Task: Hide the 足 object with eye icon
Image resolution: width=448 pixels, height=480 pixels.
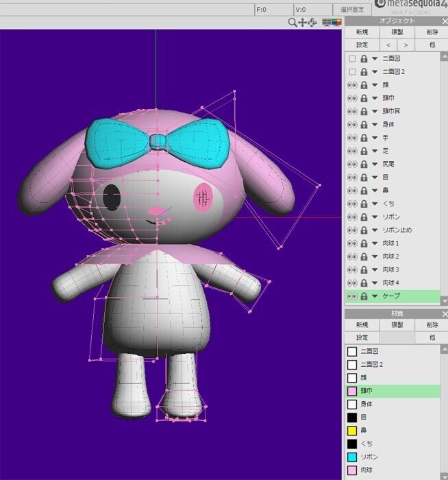Action: click(x=352, y=151)
